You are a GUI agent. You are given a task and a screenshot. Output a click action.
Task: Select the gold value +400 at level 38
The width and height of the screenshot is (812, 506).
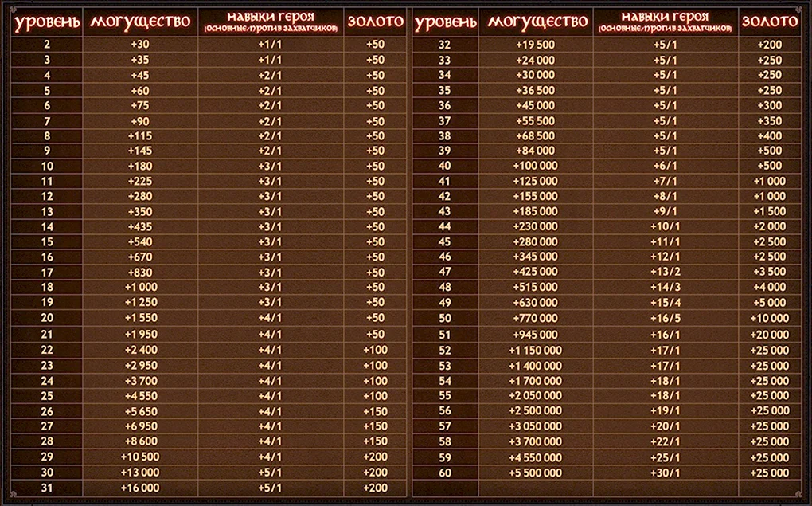coord(770,135)
